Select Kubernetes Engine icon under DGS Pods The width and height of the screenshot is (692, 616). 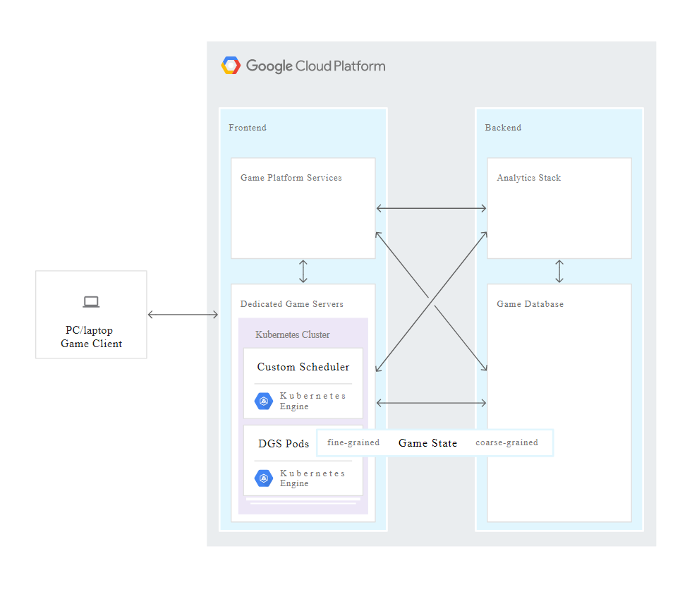coord(264,478)
